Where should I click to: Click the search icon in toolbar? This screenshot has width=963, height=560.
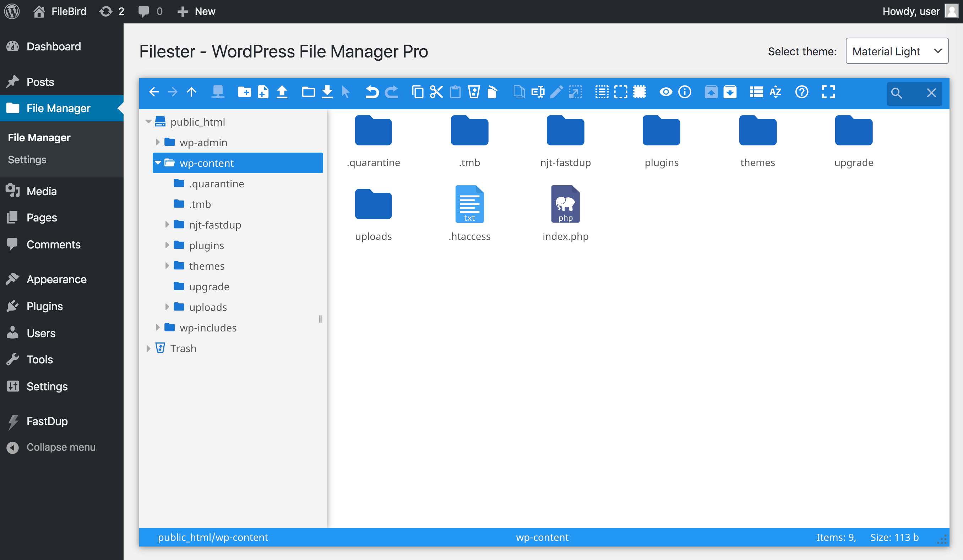click(897, 93)
